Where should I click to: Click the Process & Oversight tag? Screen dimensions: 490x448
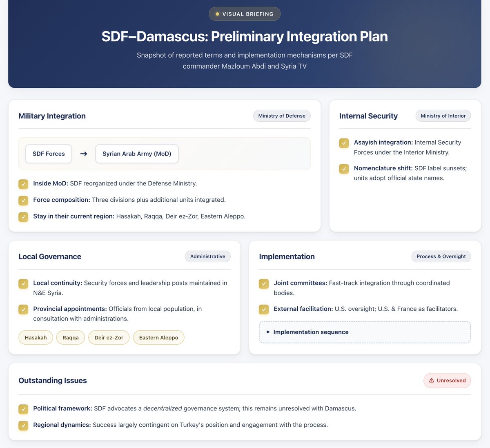pyautogui.click(x=441, y=256)
